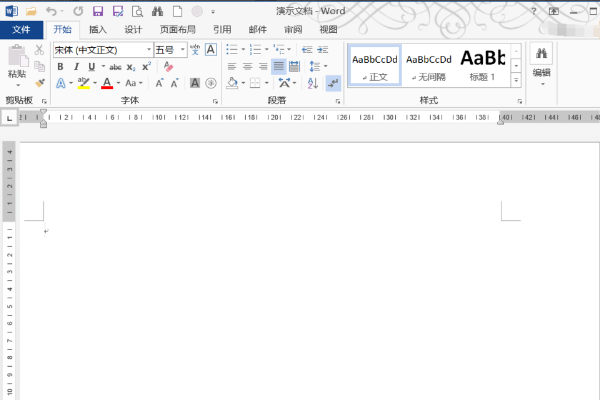Image resolution: width=600 pixels, height=400 pixels.
Task: Toggle character shading
Action: pyautogui.click(x=195, y=83)
